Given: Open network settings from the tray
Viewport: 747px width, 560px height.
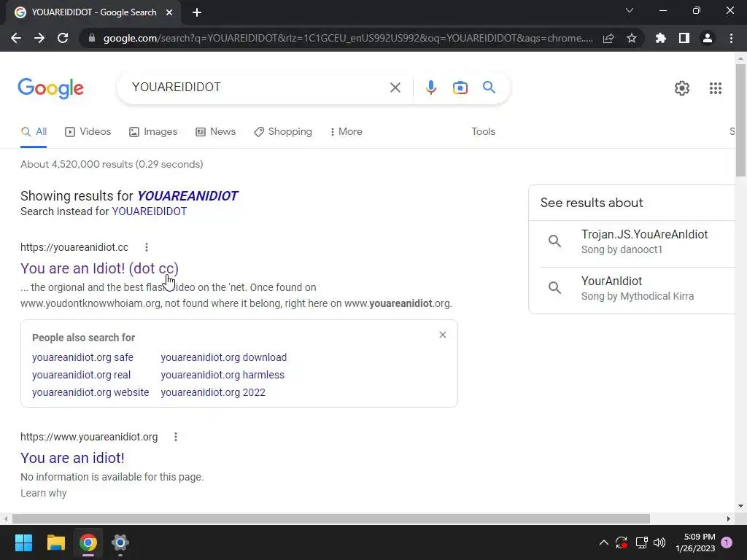Looking at the screenshot, I should click(641, 542).
